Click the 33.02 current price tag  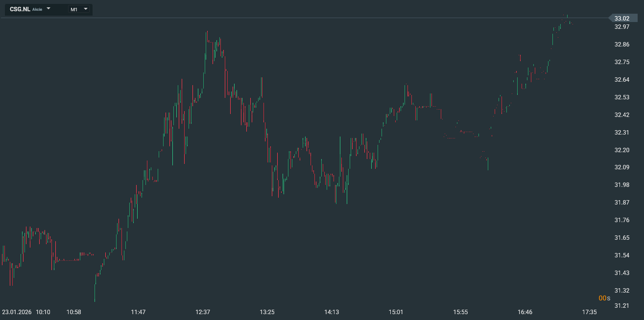[622, 19]
